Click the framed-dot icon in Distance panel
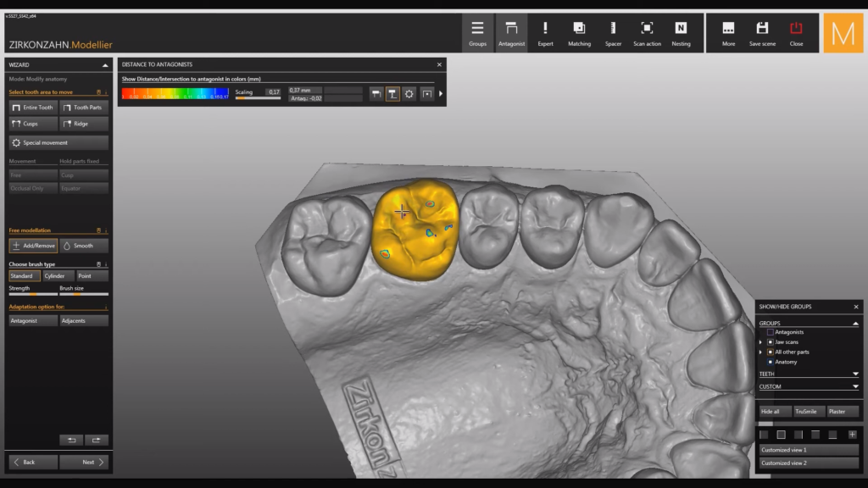This screenshot has width=868, height=488. click(x=427, y=94)
